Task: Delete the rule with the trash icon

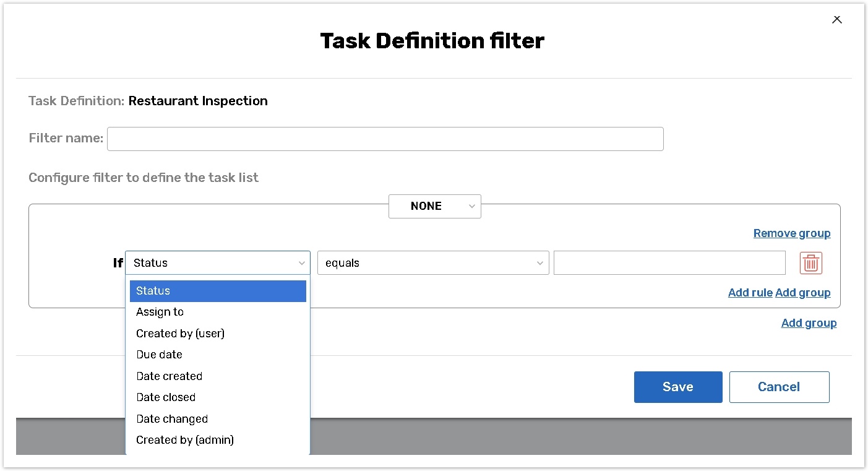Action: [810, 263]
